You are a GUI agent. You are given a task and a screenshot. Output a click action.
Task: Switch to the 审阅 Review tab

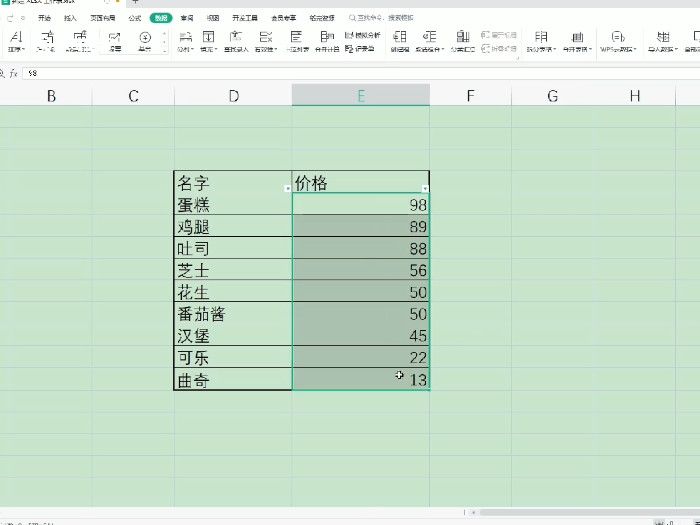coord(187,18)
